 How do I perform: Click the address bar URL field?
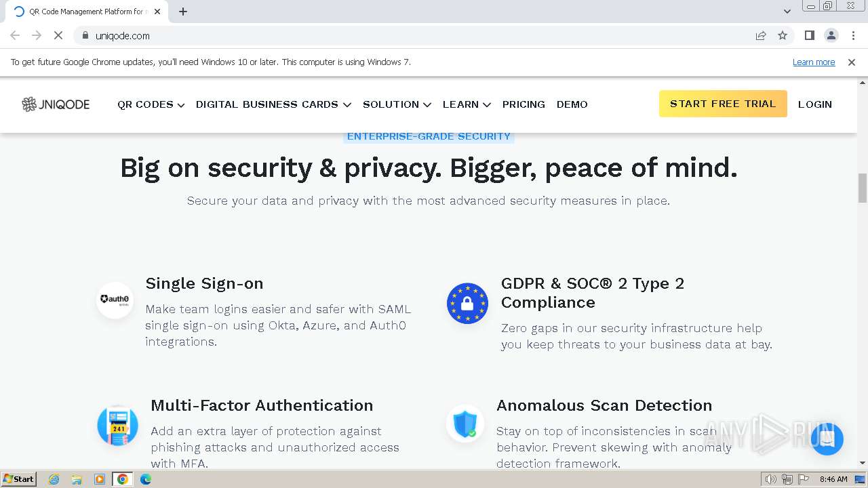click(x=407, y=35)
